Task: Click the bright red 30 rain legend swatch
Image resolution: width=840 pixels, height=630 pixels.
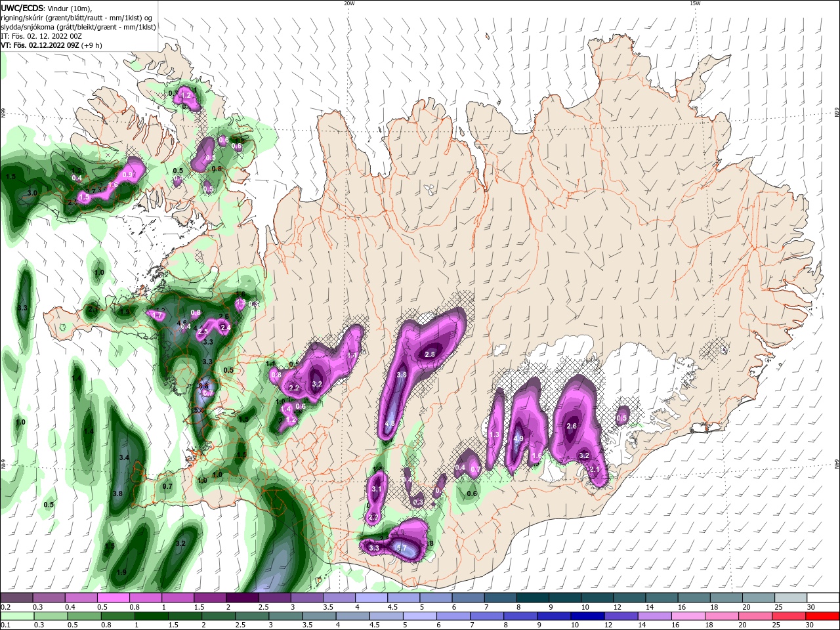Action: [823, 616]
